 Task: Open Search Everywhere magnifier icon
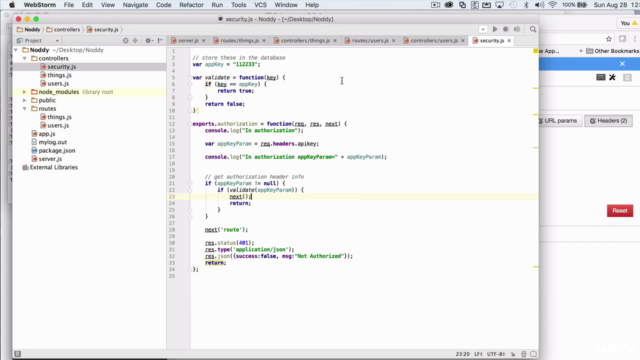(x=533, y=29)
